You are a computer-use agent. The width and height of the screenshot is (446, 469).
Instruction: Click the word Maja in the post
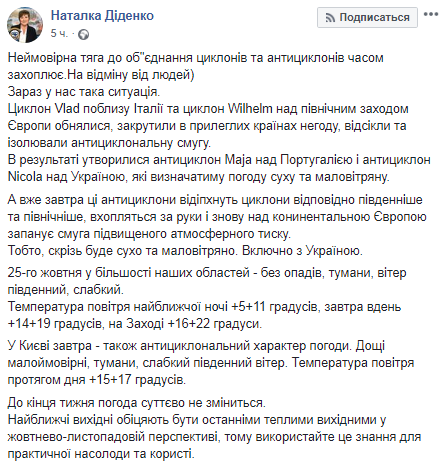238,160
